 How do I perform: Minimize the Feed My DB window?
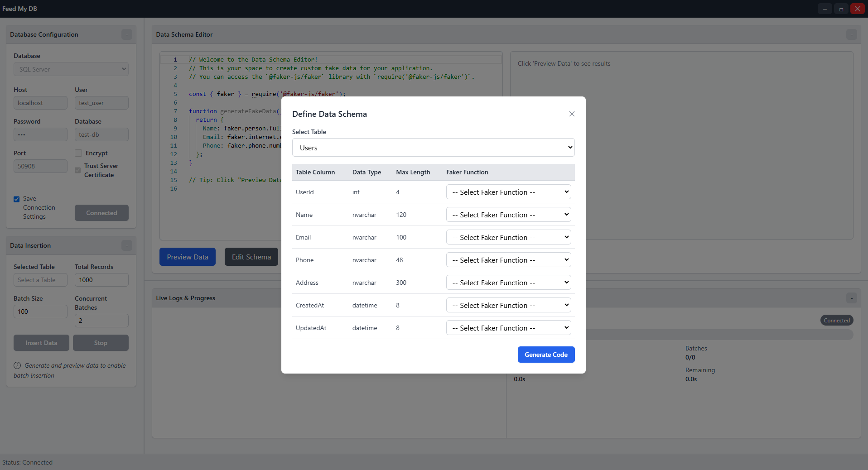tap(825, 9)
